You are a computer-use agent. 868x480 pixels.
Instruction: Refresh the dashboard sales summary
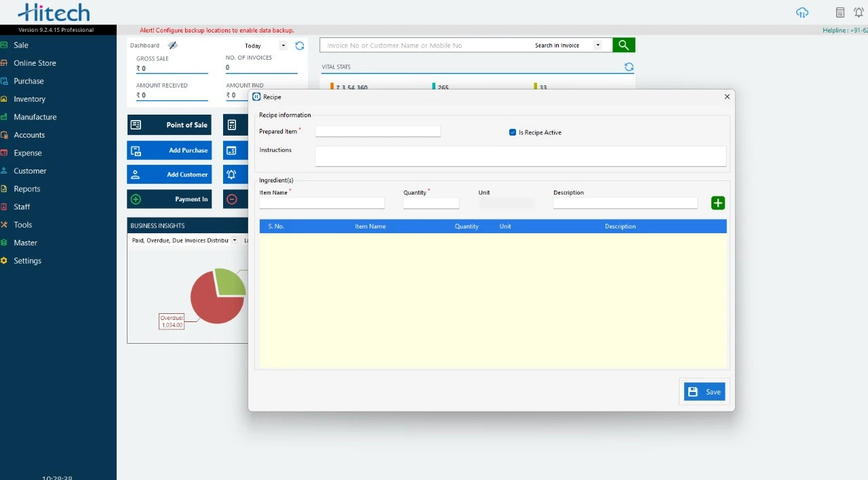300,46
